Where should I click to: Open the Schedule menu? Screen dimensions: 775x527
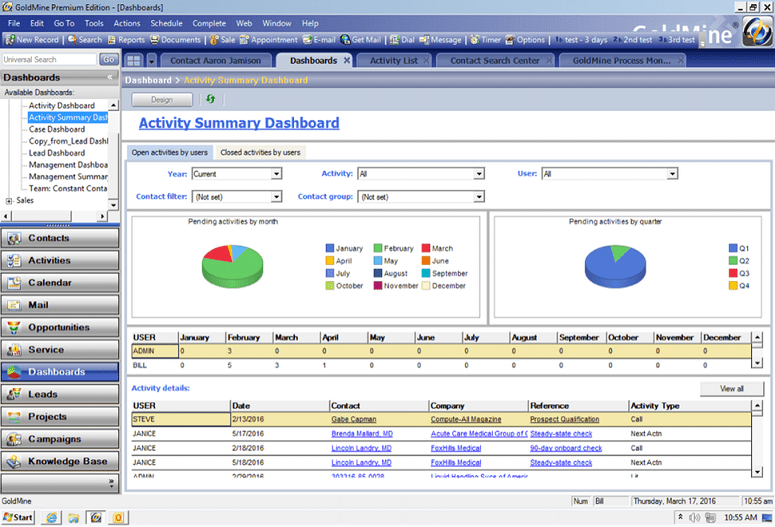[x=166, y=22]
